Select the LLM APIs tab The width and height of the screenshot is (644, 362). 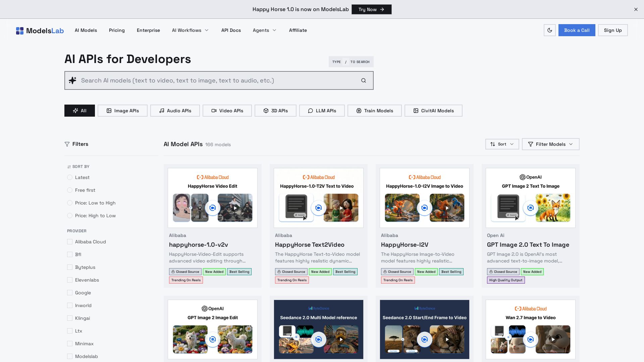[322, 111]
